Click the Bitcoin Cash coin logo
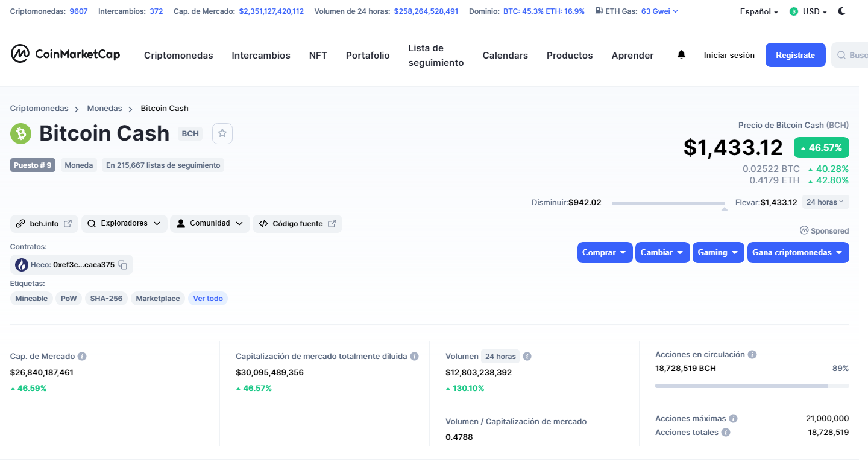The image size is (868, 464). (x=20, y=133)
